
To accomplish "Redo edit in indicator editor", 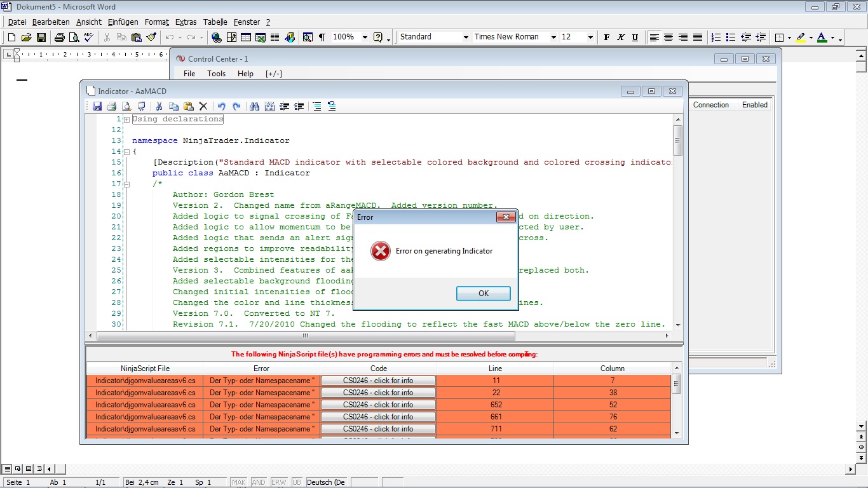I will point(236,106).
